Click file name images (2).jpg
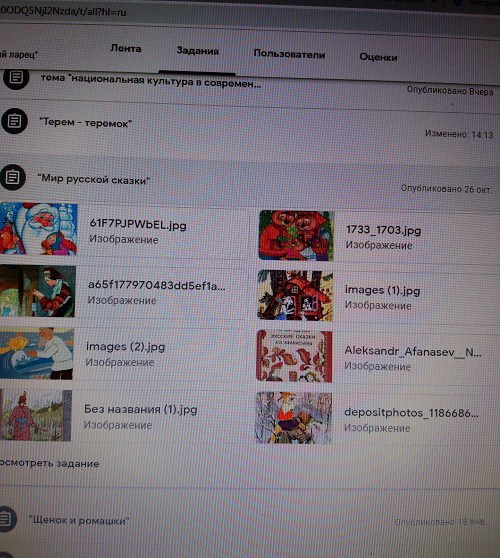 [x=125, y=347]
